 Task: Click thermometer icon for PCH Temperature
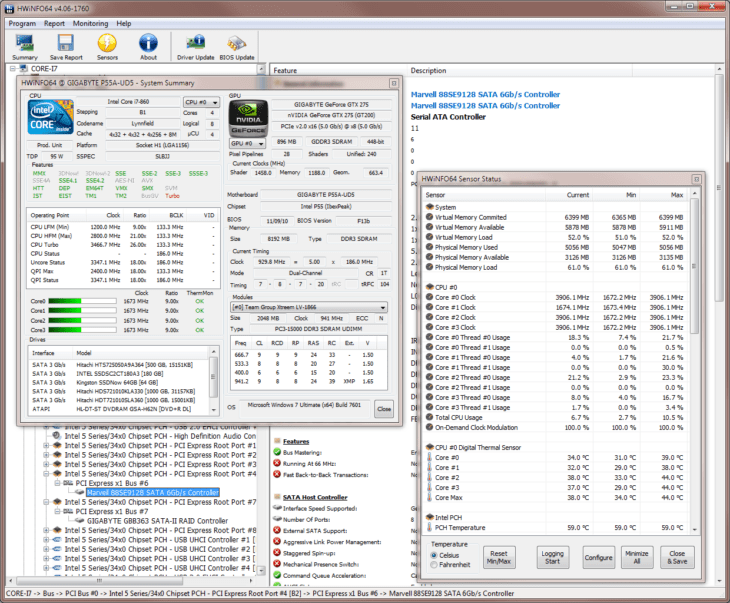429,528
